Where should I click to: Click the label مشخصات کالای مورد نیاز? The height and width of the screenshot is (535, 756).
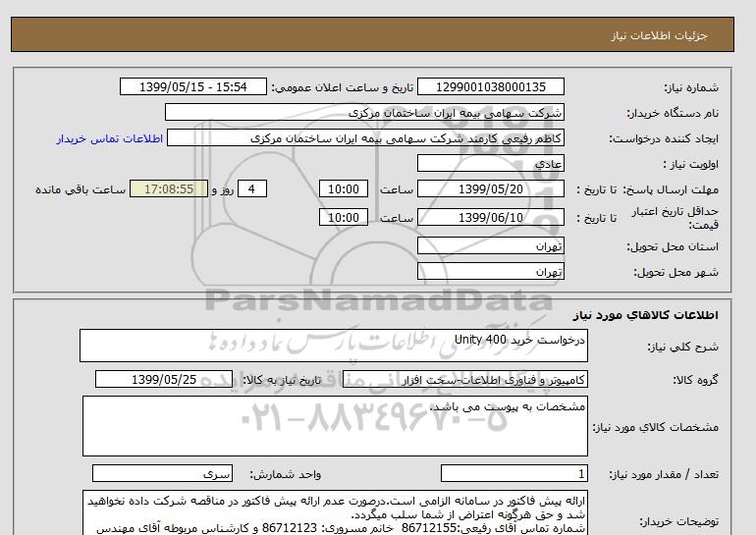tap(655, 427)
